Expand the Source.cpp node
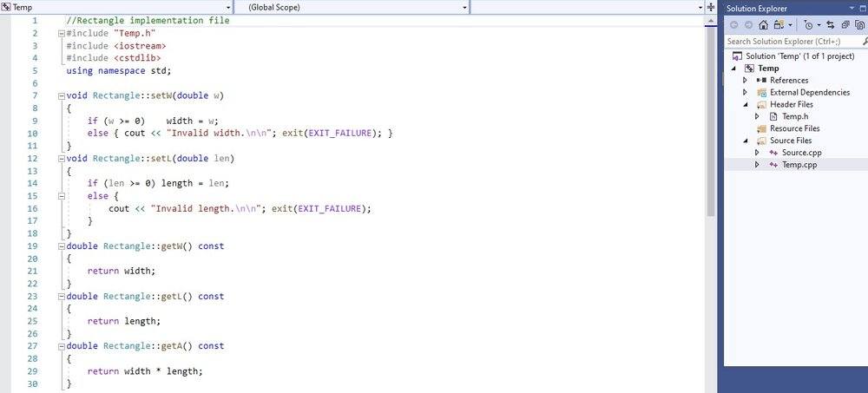 coord(757,153)
